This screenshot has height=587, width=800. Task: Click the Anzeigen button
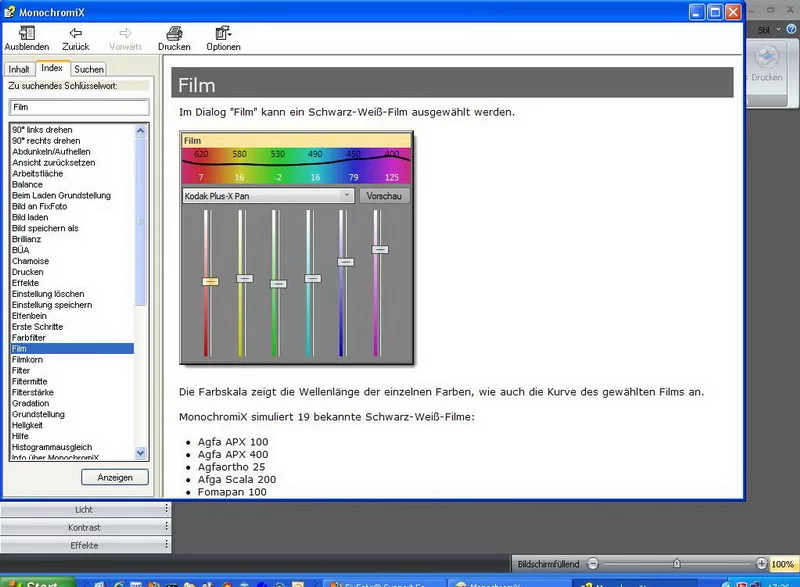pos(115,477)
